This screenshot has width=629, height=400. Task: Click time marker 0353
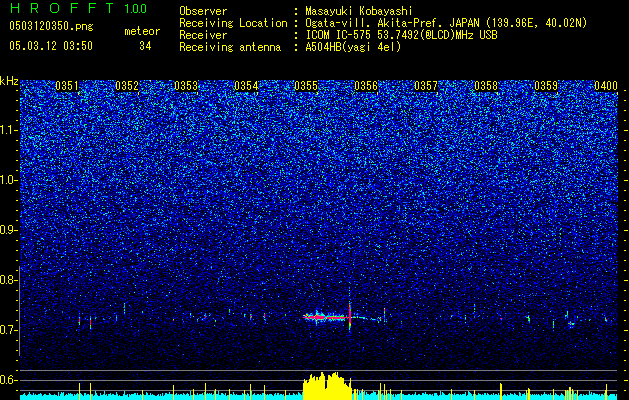pos(186,86)
